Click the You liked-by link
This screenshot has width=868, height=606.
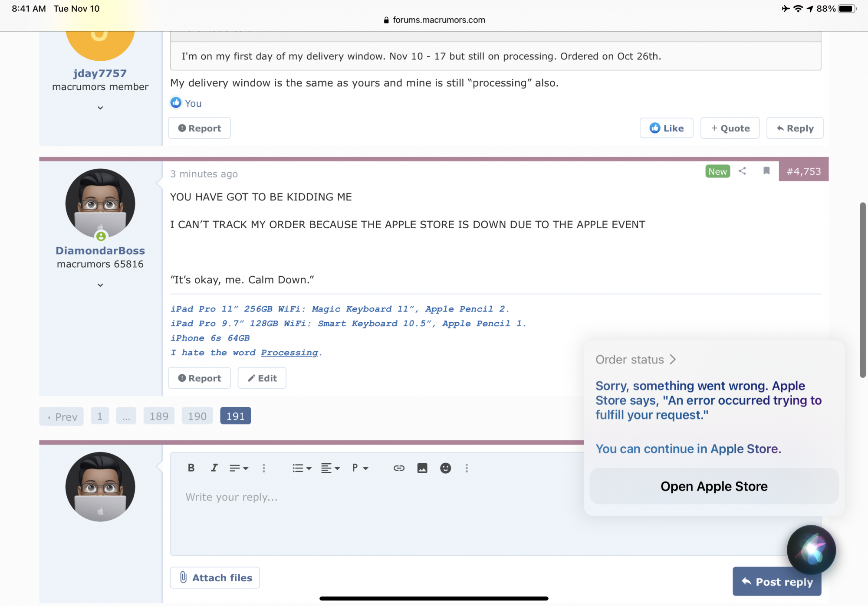click(193, 103)
